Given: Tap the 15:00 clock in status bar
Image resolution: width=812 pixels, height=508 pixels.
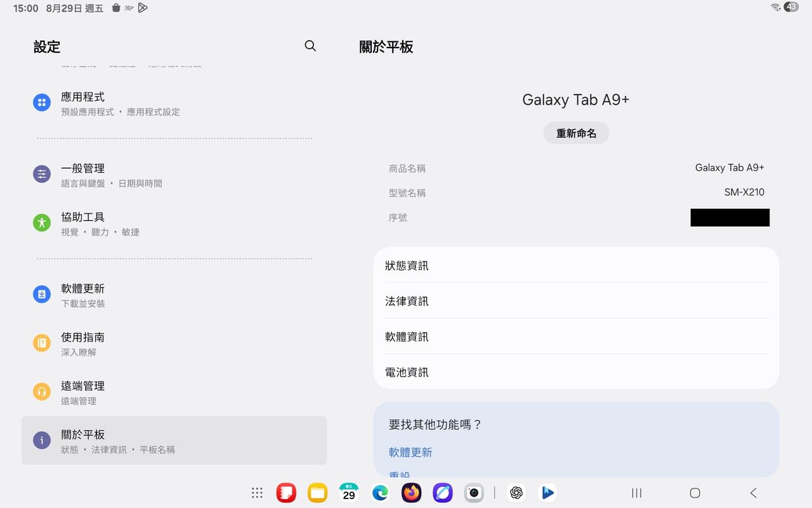Looking at the screenshot, I should [x=26, y=8].
